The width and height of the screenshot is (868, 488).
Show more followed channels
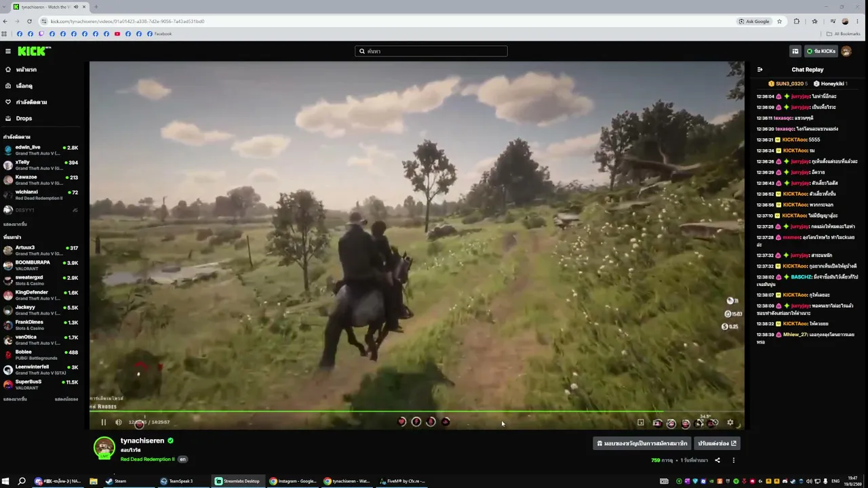tap(15, 224)
